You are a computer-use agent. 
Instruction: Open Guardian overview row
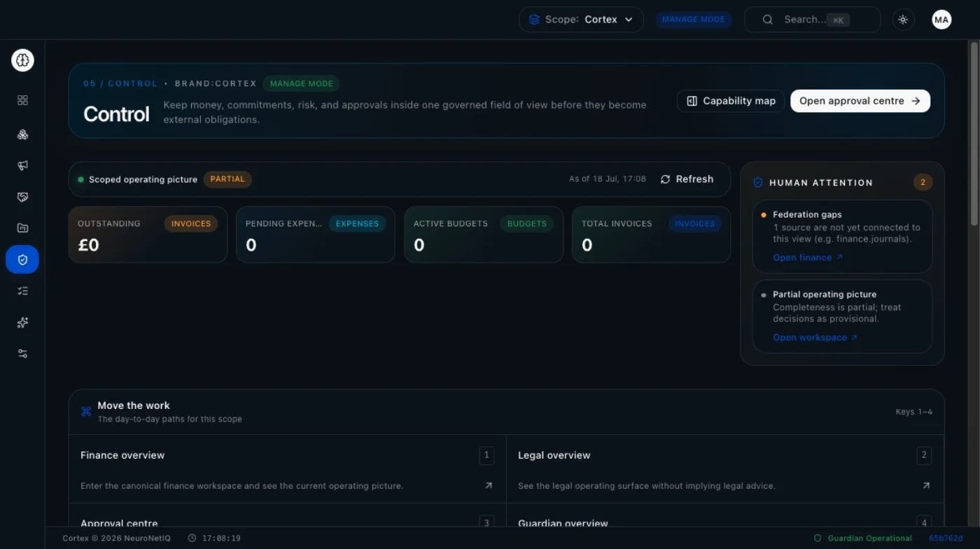pos(725,515)
